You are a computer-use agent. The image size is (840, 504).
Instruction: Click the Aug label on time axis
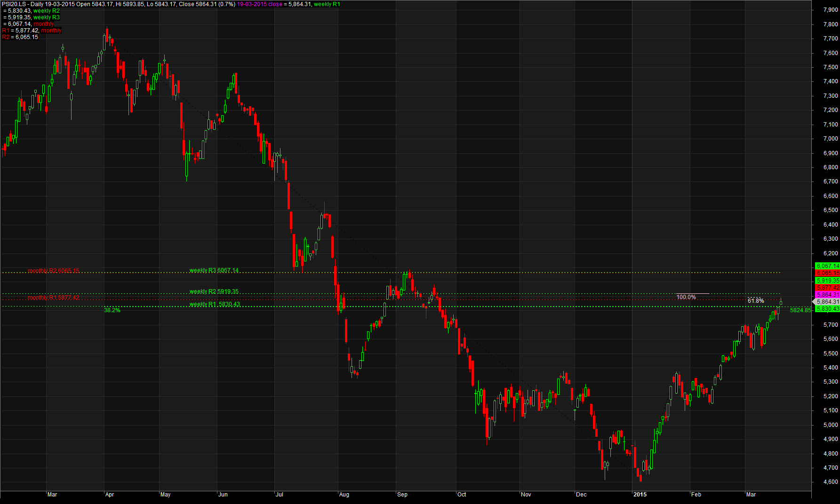[x=344, y=495]
